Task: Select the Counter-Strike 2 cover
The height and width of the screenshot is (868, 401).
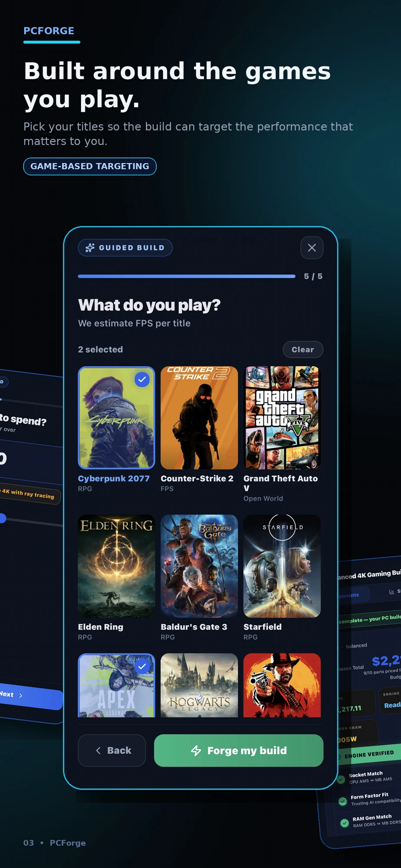Action: (199, 418)
